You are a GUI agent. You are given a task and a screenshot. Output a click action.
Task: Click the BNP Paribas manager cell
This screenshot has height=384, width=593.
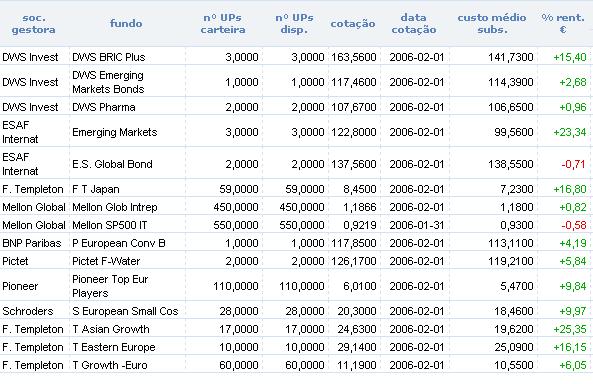[32, 243]
